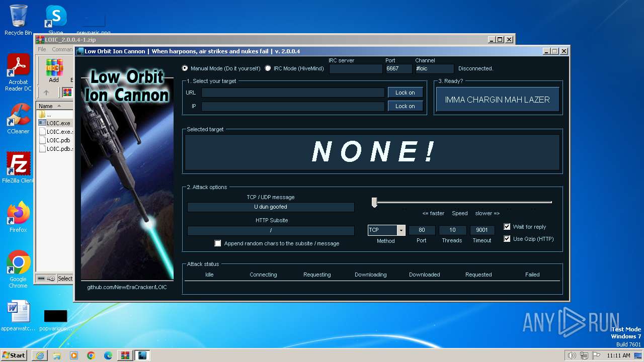Launch Acrobat Reader DC from desktop
The height and width of the screenshot is (362, 644).
(x=18, y=72)
